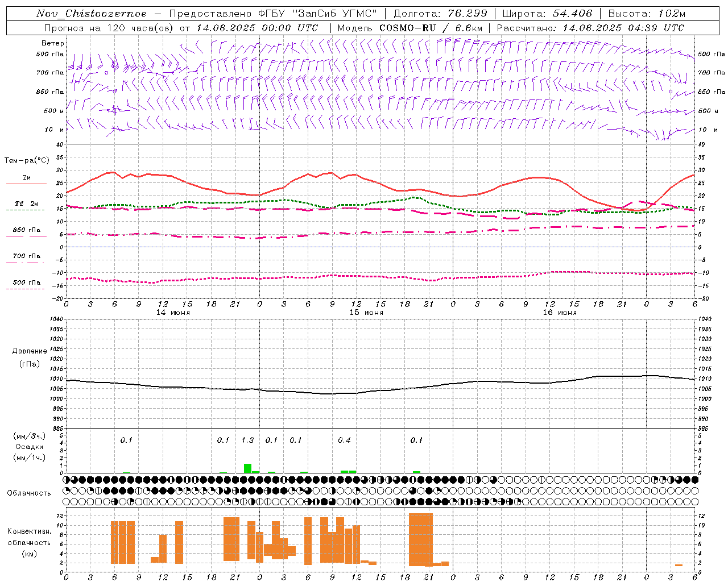Click the Тем-ра(°C) axis title

point(27,161)
